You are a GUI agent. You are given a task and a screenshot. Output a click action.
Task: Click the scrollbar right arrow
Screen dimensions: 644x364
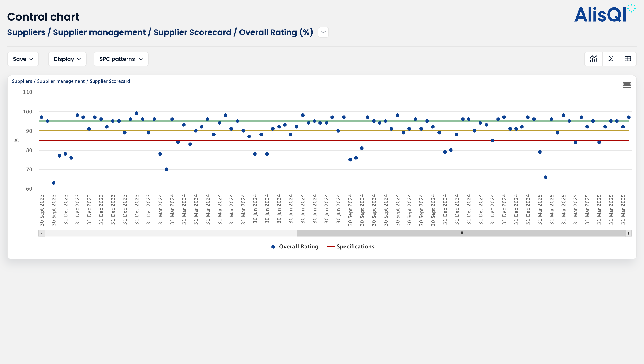[629, 233]
